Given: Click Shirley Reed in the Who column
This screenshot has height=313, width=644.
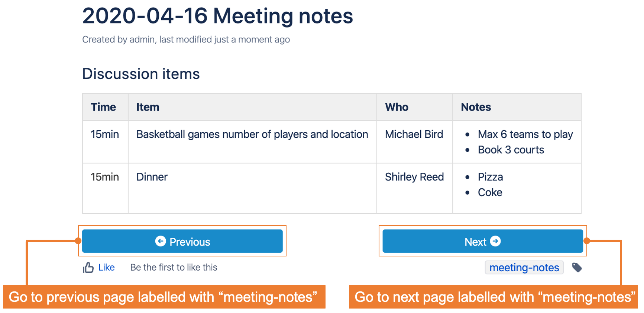Looking at the screenshot, I should click(414, 177).
